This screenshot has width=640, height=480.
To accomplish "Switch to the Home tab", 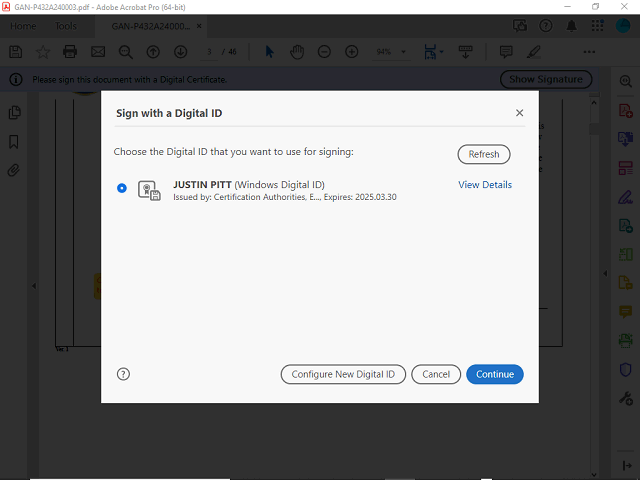I will tap(23, 26).
